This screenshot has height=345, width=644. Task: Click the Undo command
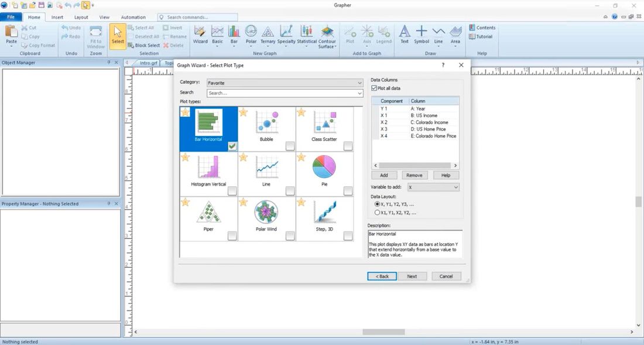pyautogui.click(x=71, y=28)
